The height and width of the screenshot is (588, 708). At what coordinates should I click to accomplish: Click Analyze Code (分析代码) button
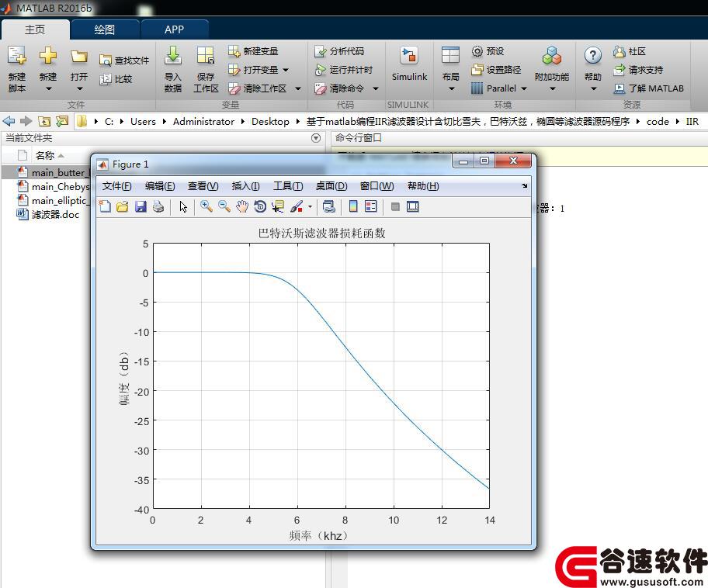point(339,51)
